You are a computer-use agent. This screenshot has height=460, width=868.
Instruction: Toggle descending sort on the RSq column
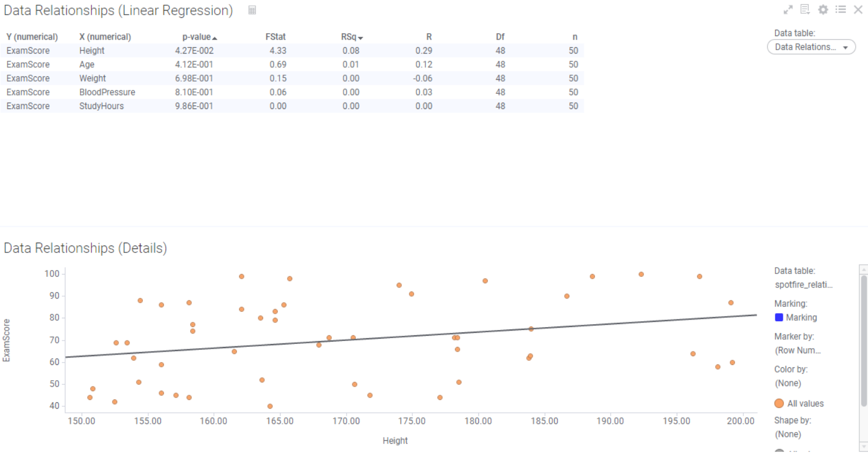(348, 37)
